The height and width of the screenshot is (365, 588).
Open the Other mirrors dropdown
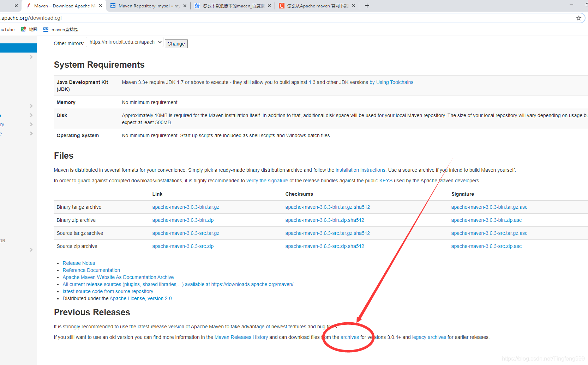[125, 42]
